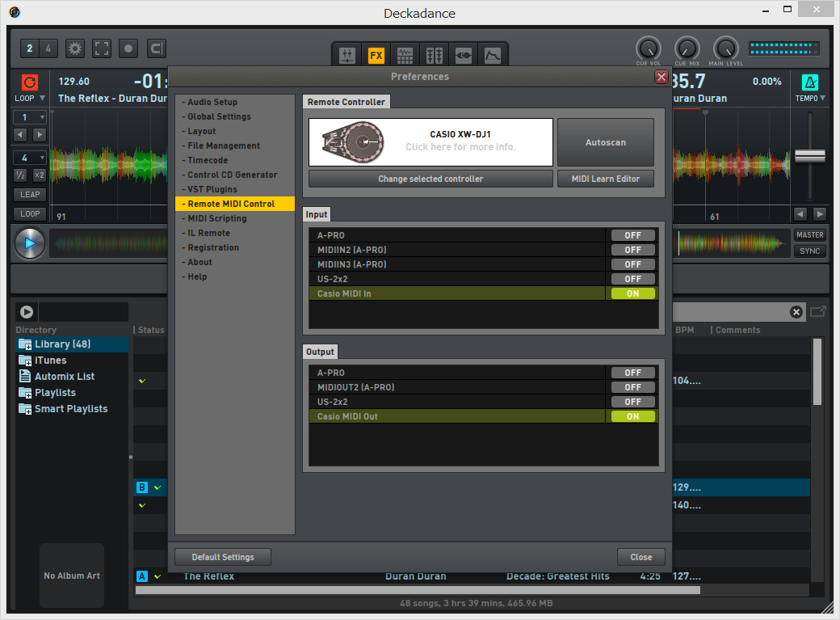Viewport: 840px width, 620px height.
Task: Click the metronome TEMPO icon
Action: [810, 82]
